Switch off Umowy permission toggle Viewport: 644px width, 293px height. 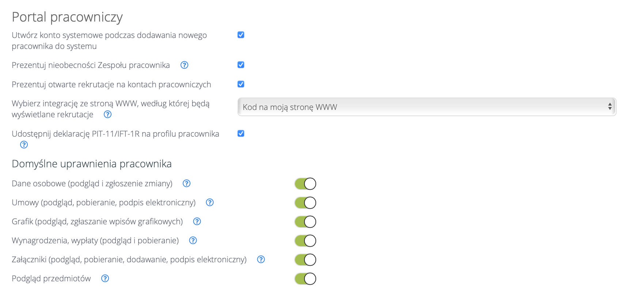pyautogui.click(x=305, y=203)
